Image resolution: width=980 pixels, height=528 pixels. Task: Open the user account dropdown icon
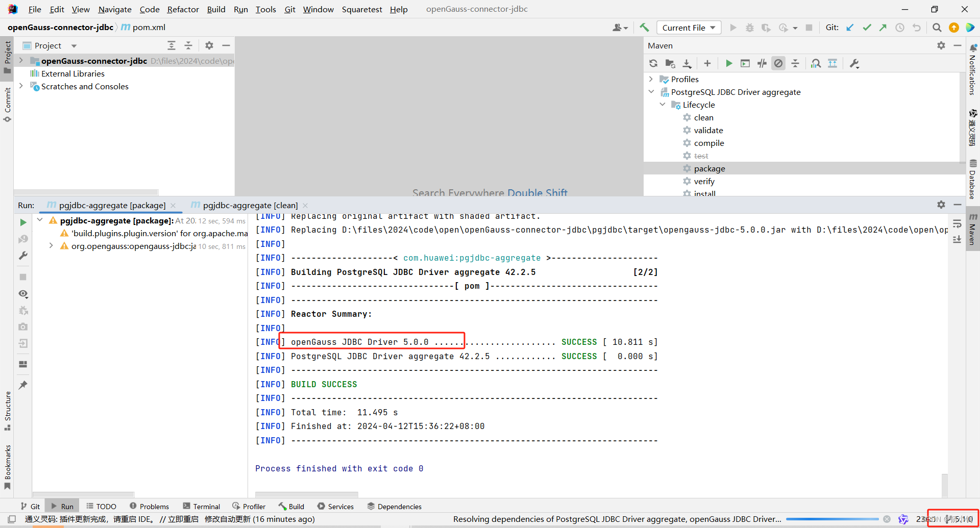(x=620, y=28)
